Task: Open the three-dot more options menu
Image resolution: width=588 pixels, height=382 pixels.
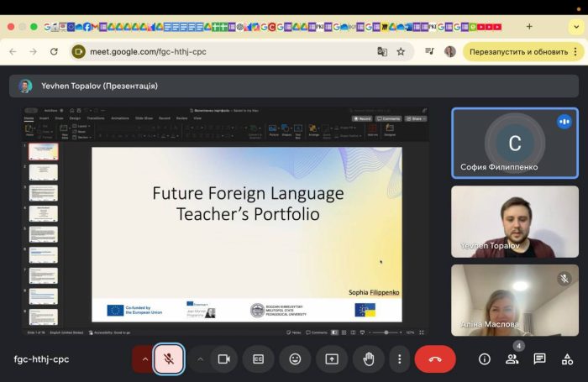Action: (x=399, y=358)
